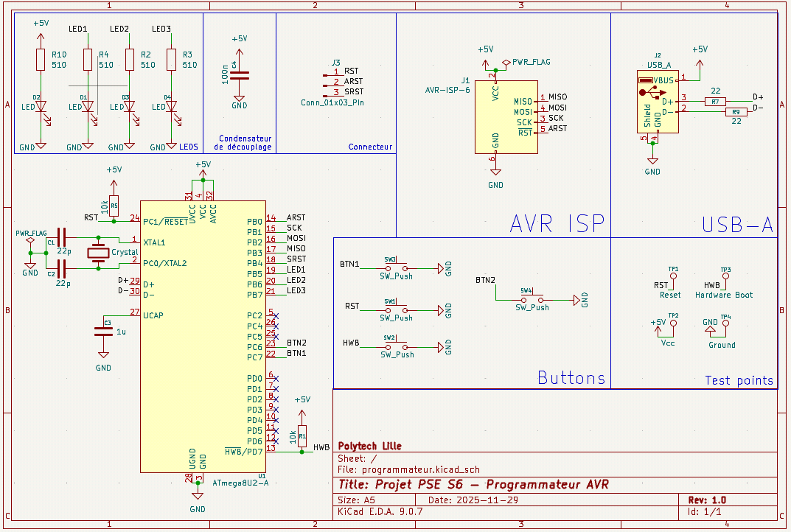Select the "AVR ISP" section text label

[x=557, y=223]
